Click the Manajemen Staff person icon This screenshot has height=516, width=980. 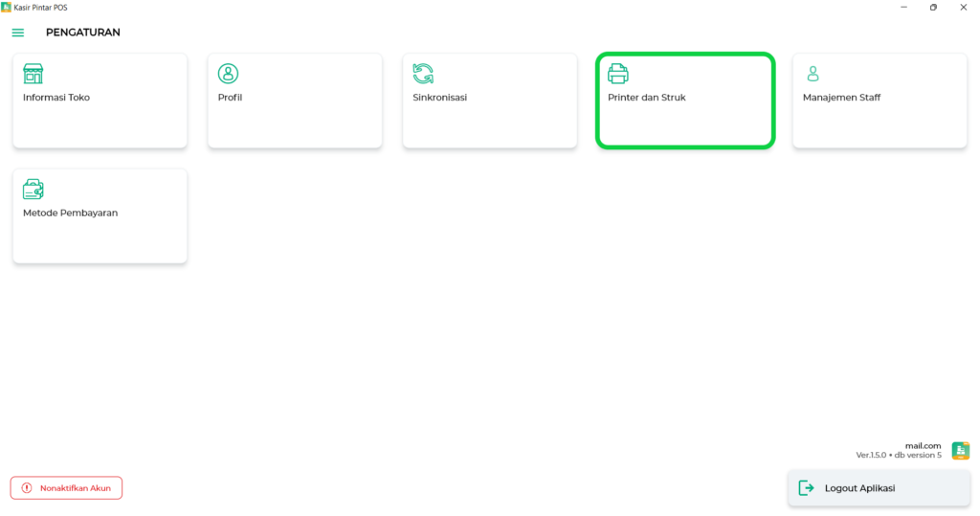(x=813, y=74)
